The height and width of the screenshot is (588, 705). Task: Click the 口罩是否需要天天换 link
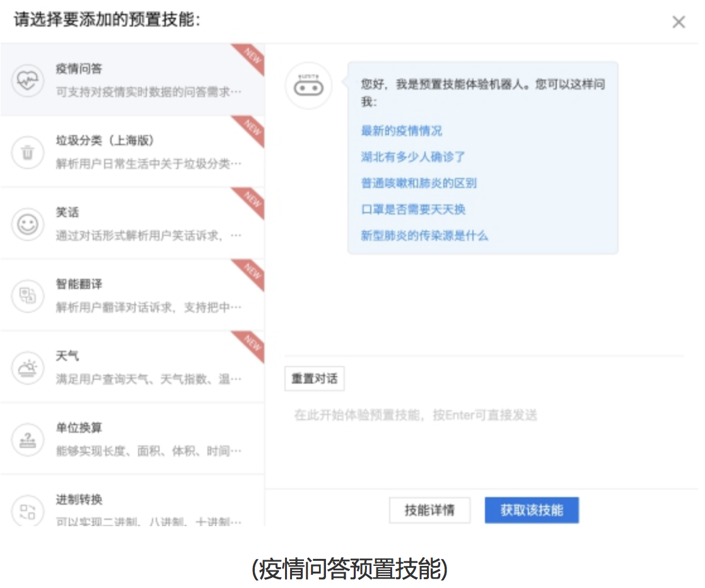(x=411, y=209)
